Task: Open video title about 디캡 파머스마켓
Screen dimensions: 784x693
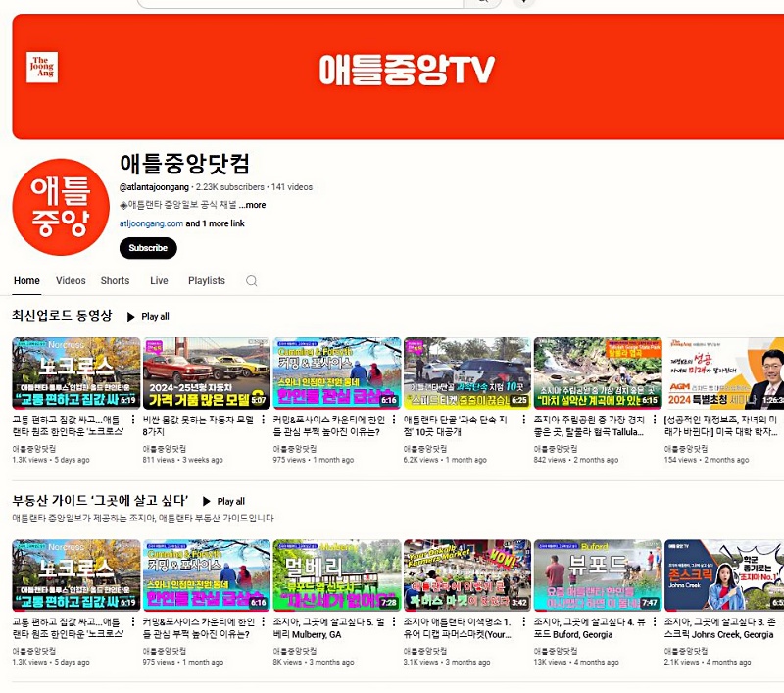Action: (x=458, y=628)
